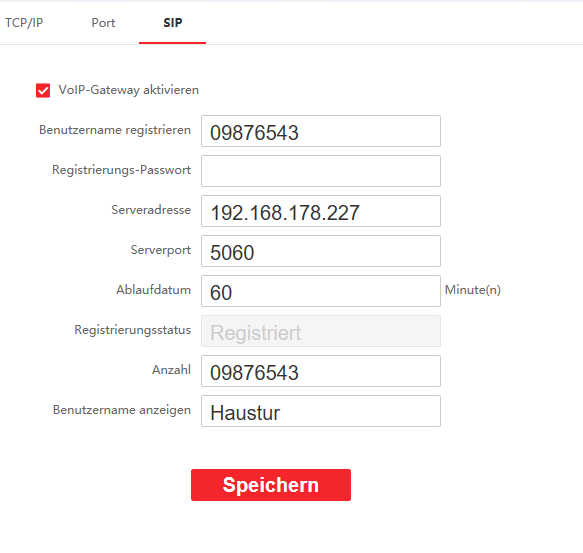Click the Serveradresse label text
Image resolution: width=583 pixels, height=553 pixels.
pyautogui.click(x=151, y=210)
